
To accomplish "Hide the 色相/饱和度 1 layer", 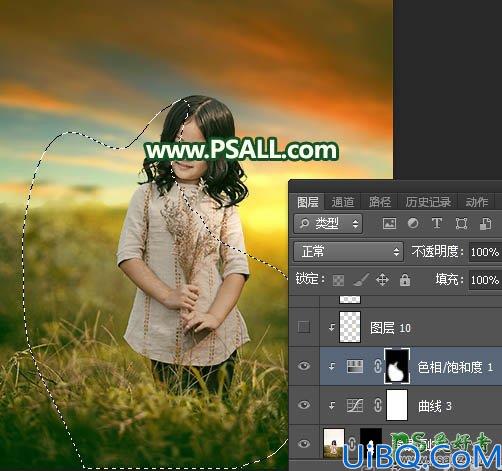I will [304, 366].
